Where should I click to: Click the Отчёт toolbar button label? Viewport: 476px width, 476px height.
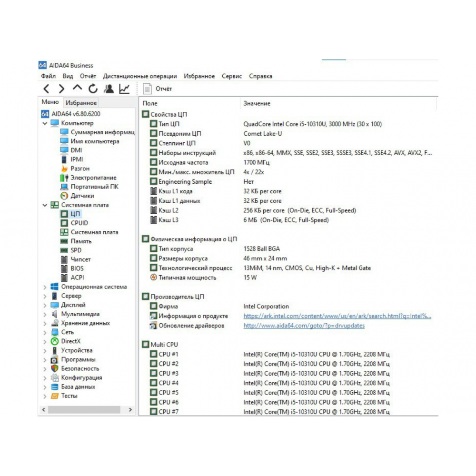coord(164,89)
